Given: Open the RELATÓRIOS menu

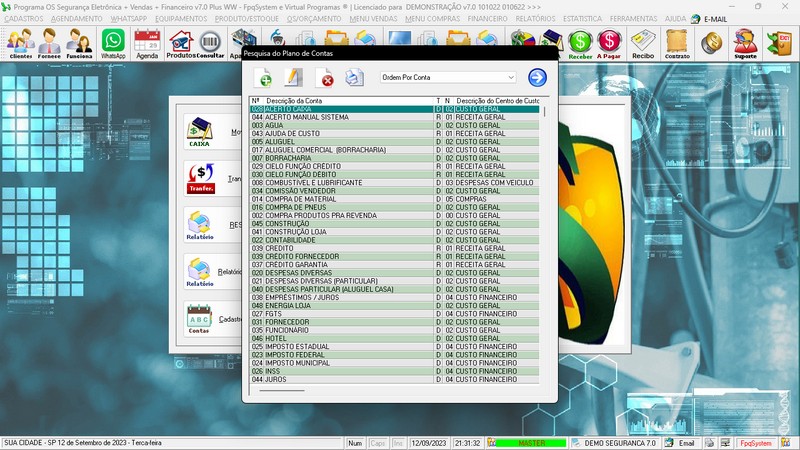Looking at the screenshot, I should (536, 19).
